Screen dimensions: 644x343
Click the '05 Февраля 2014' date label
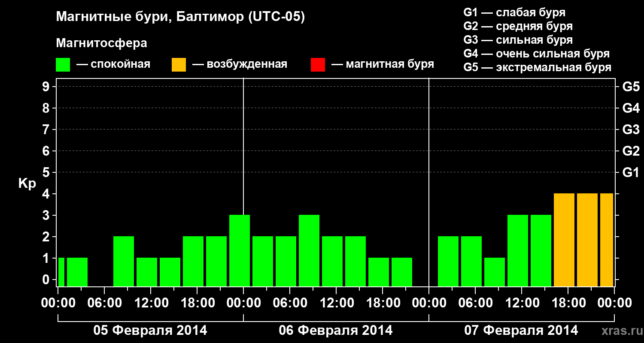(150, 331)
